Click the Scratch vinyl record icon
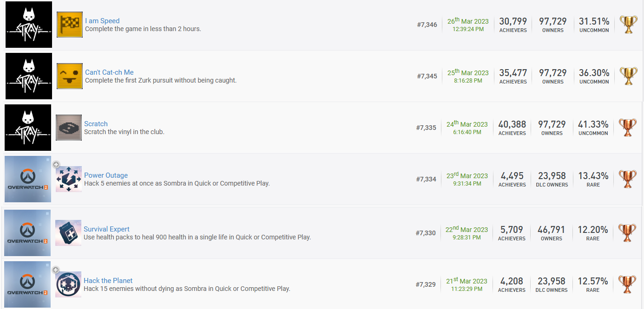This screenshot has height=309, width=644. (x=69, y=128)
